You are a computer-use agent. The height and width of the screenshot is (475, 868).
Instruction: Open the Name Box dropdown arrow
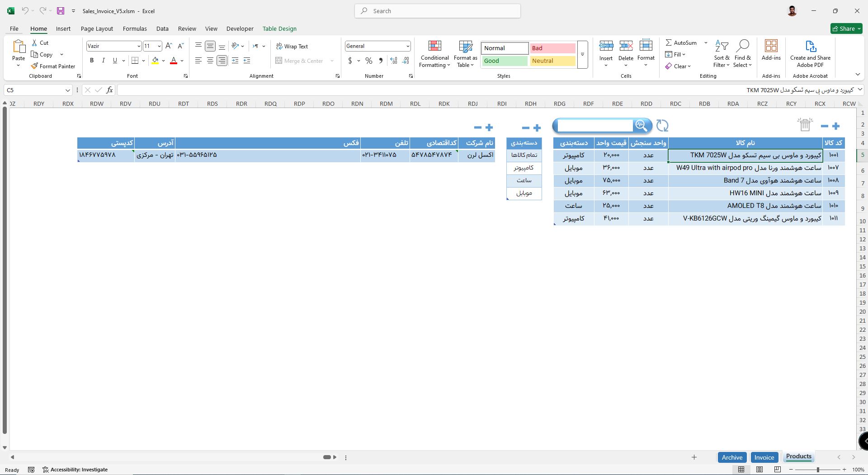coord(68,90)
